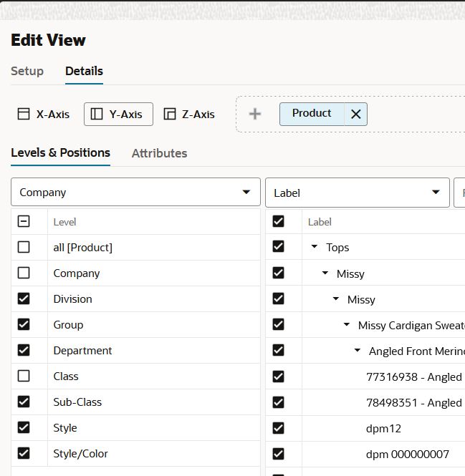Collapse the Missy Cardigan Sweaters node

pos(347,324)
